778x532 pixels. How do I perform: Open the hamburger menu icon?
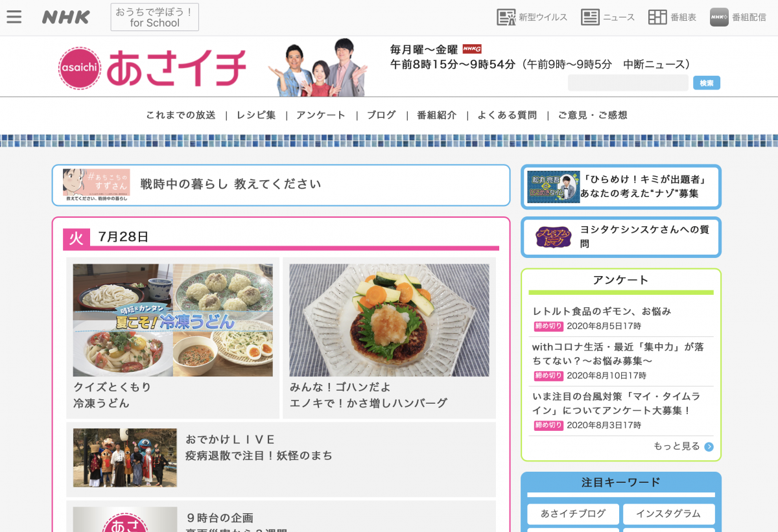click(14, 17)
